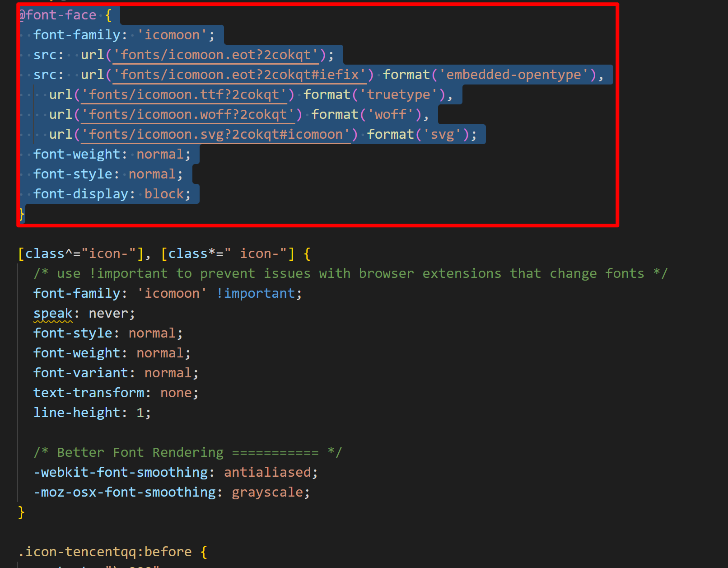Image resolution: width=728 pixels, height=568 pixels.
Task: Open the first src 'fonts/icomoon.eot?2cokqt' link without #iefix
Action: click(216, 55)
